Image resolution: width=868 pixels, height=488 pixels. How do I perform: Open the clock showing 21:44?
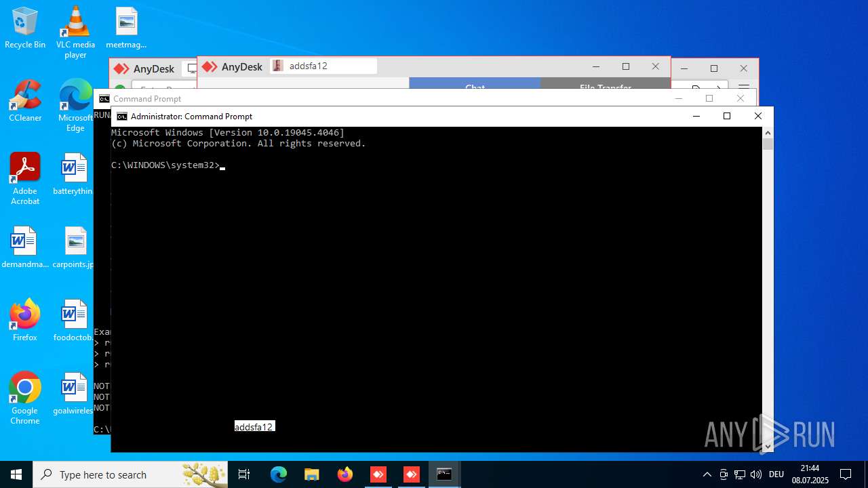click(x=810, y=474)
